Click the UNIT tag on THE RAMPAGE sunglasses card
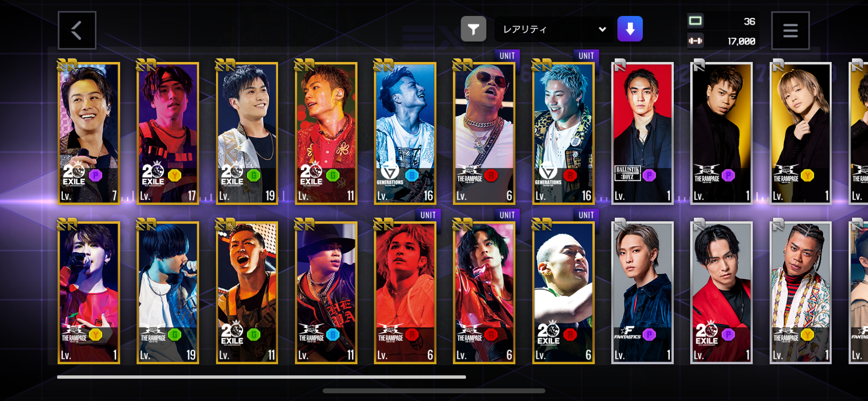Viewport: 868px width, 401px height. click(x=507, y=56)
